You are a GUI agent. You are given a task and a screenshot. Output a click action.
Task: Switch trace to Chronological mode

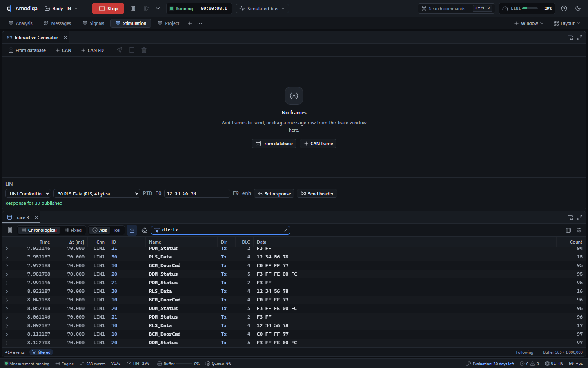[x=39, y=230]
